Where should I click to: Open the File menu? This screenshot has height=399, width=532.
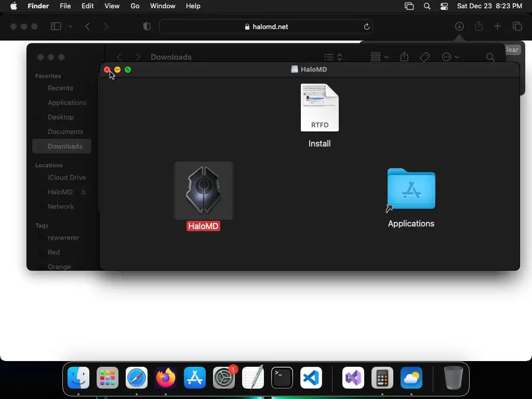pyautogui.click(x=65, y=6)
